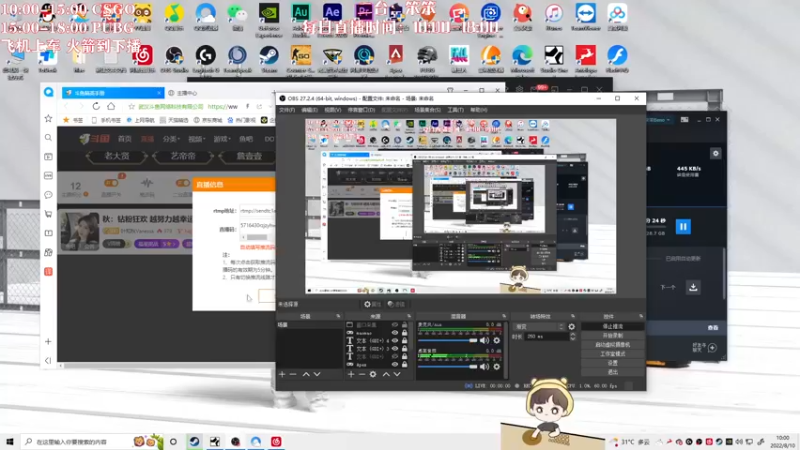The width and height of the screenshot is (800, 450).
Task: Mute the desktop audio channel in mixer
Action: pyautogui.click(x=484, y=366)
